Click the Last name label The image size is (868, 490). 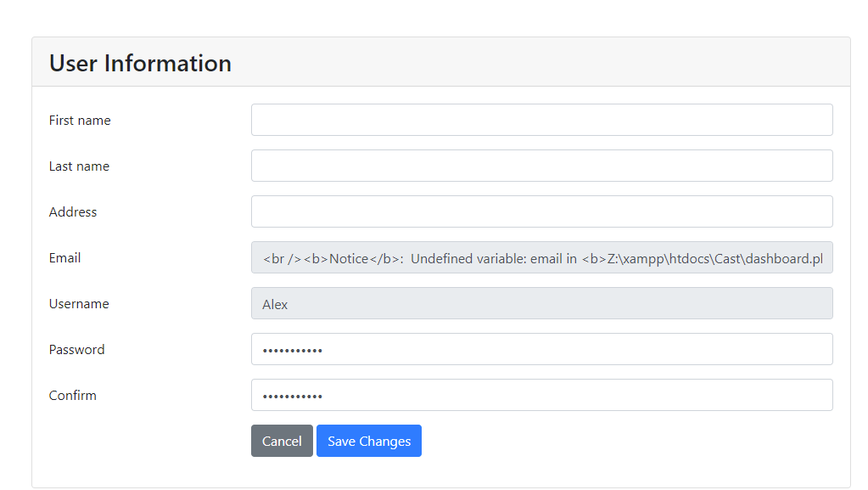click(x=79, y=166)
